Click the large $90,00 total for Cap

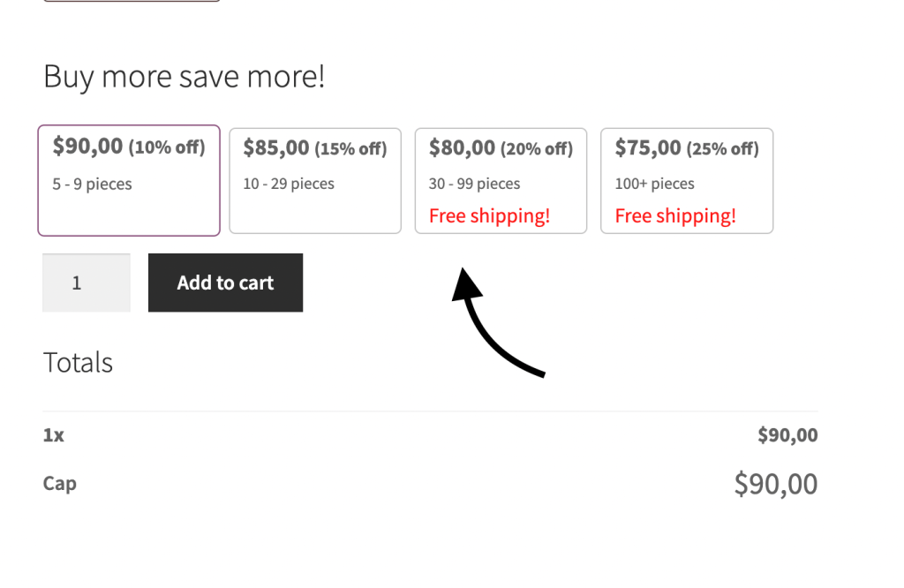pos(775,484)
